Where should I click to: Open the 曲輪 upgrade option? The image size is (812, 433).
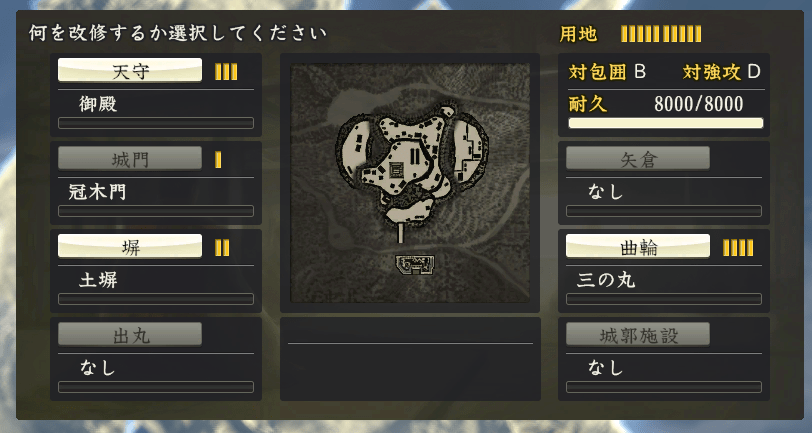pos(637,246)
